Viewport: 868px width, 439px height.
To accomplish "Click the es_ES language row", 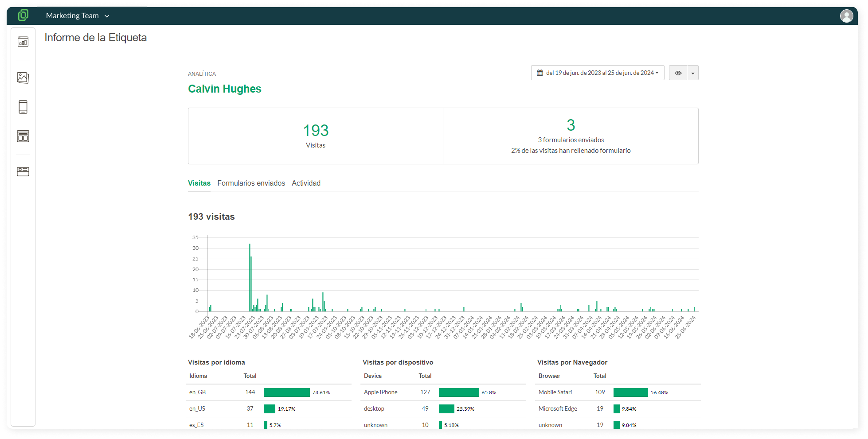I will click(x=269, y=425).
